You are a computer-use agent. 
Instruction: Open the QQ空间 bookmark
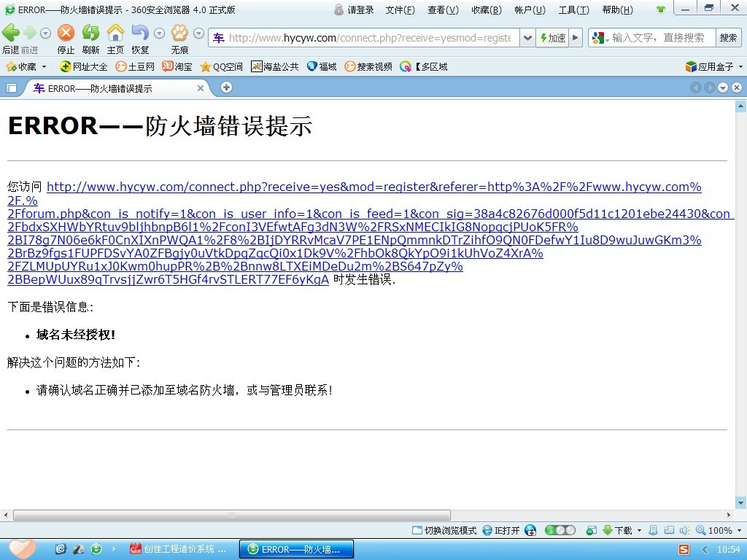point(222,67)
